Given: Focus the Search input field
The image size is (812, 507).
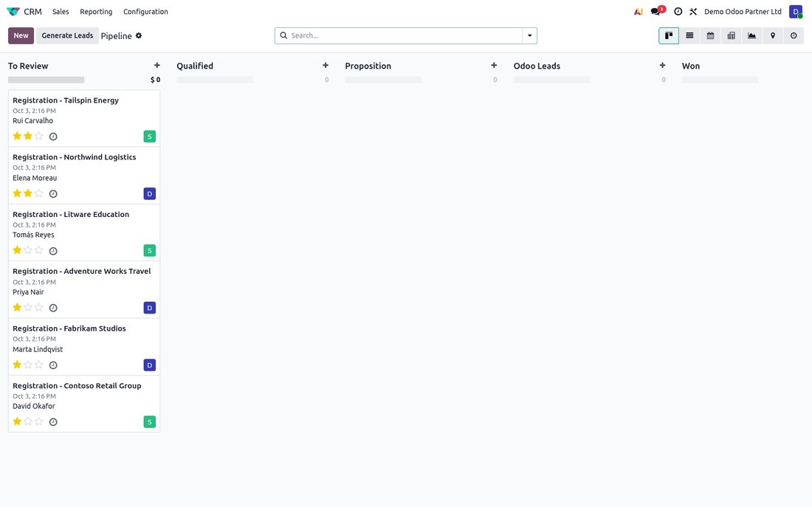Looking at the screenshot, I should [405, 35].
